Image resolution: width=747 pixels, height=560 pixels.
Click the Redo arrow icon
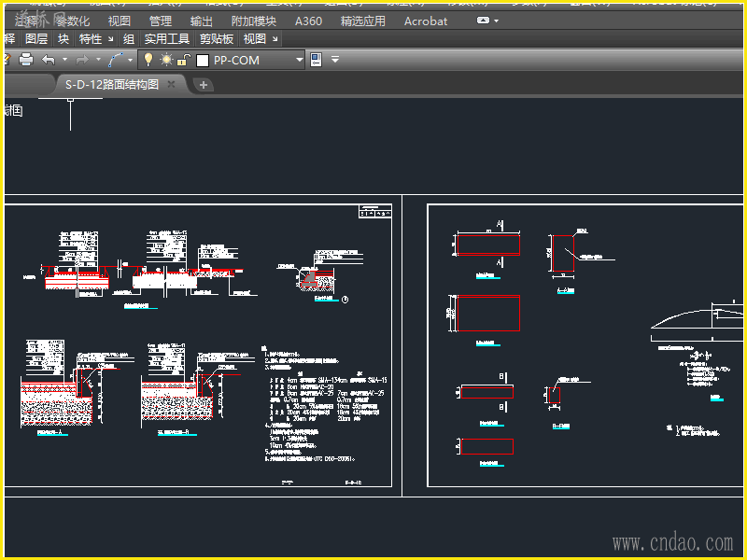pyautogui.click(x=82, y=60)
